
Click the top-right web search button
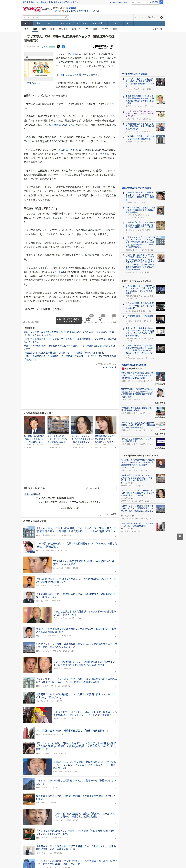[161, 2]
